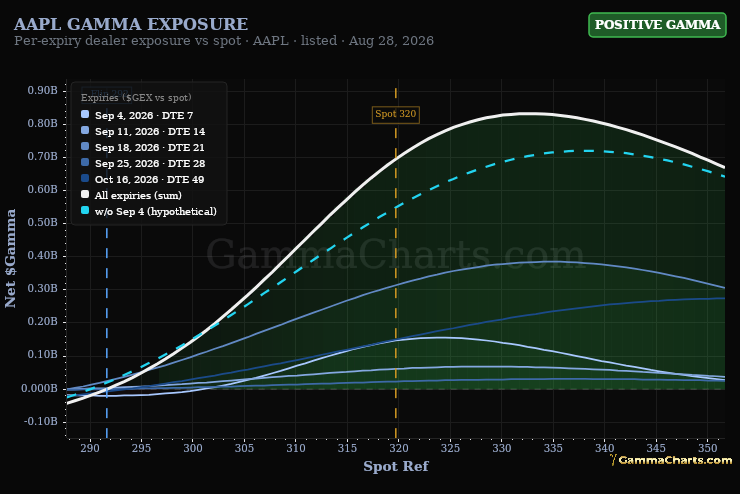Click the -0.10B y-axis tick label

41,421
